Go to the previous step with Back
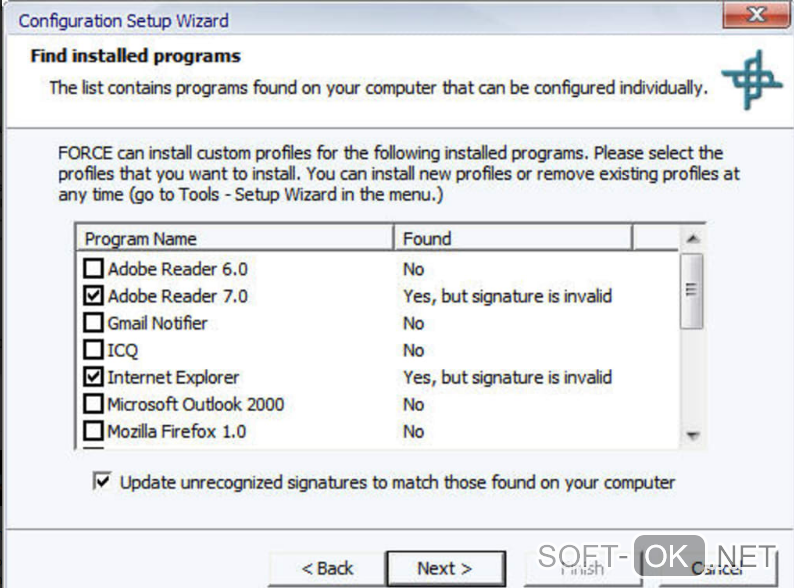Screen dimensions: 794x588 (x=327, y=568)
